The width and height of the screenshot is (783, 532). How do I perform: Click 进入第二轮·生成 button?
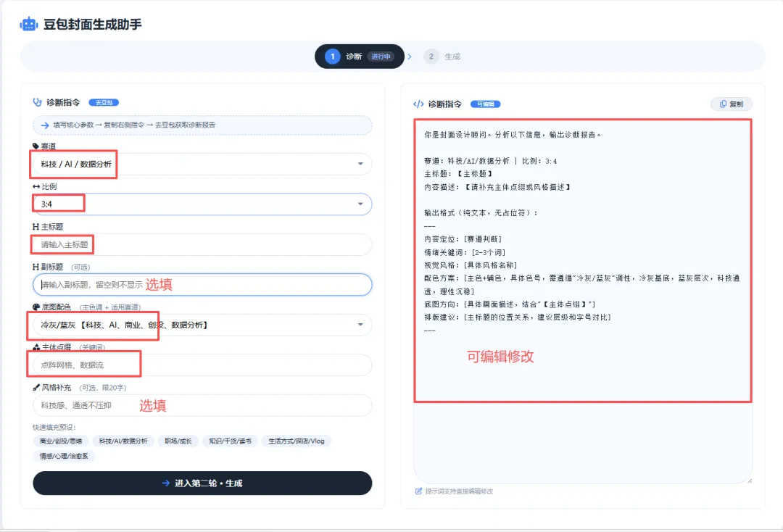(x=202, y=483)
